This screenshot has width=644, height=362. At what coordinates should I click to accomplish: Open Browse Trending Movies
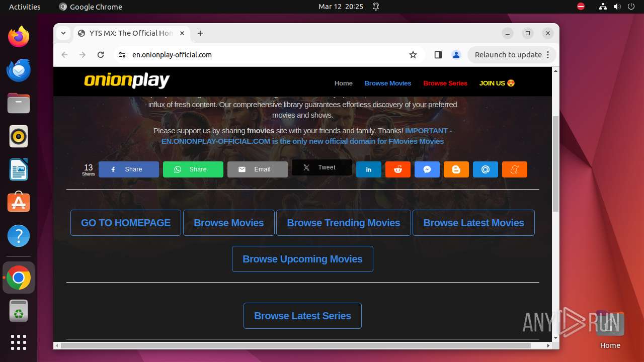tap(344, 223)
